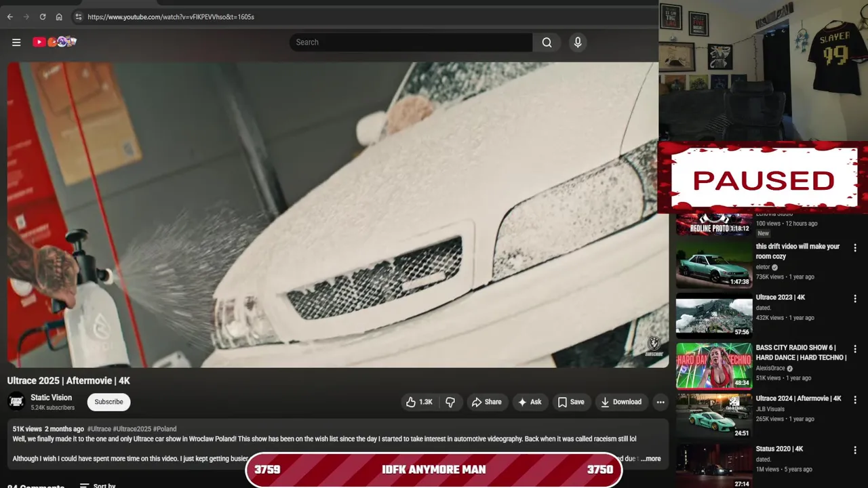Open the YouTube hamburger guide menu
The image size is (868, 488).
point(16,42)
